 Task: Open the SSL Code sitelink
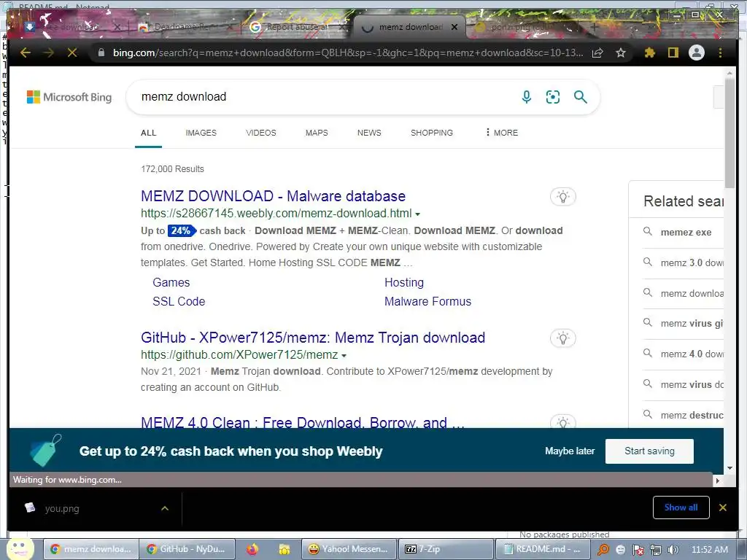coord(179,301)
